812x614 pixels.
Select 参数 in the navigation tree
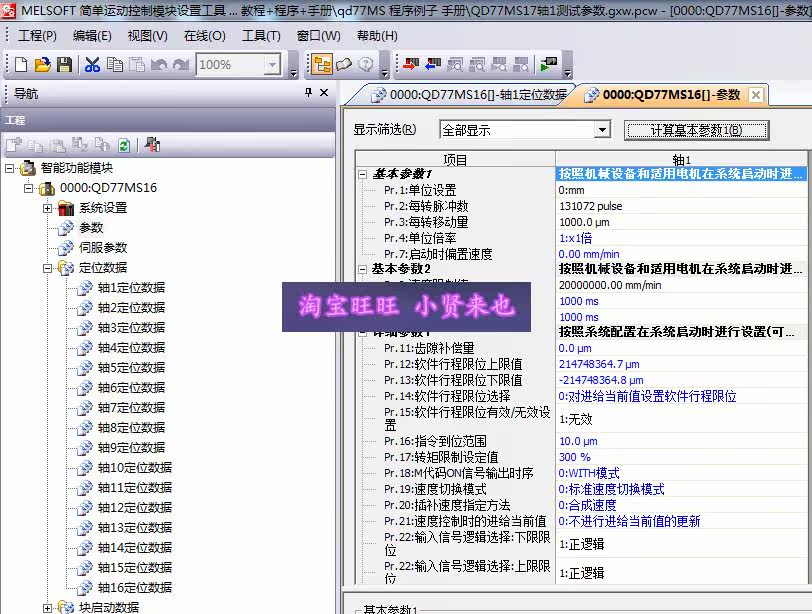click(91, 228)
